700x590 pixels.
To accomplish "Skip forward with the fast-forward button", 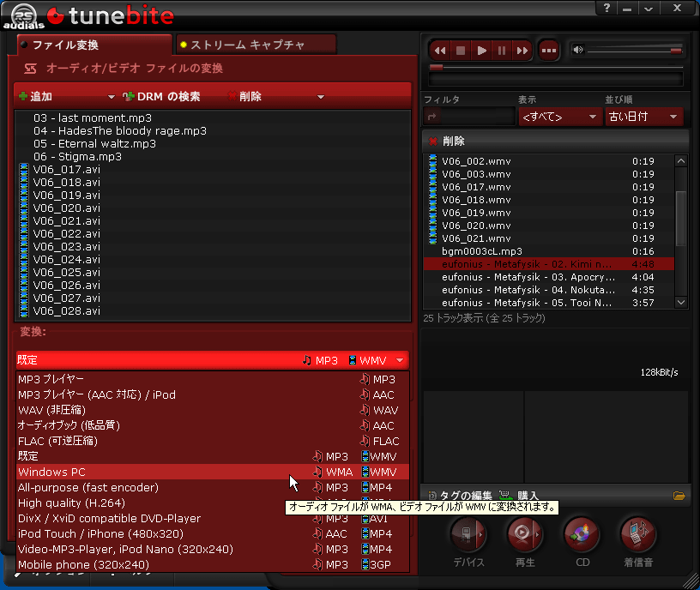I will coord(522,51).
